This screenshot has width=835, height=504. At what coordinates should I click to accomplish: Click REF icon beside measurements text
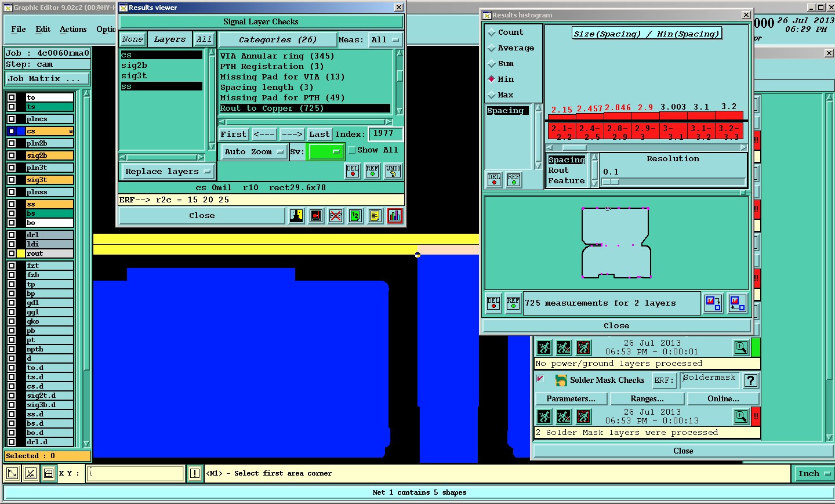point(513,303)
